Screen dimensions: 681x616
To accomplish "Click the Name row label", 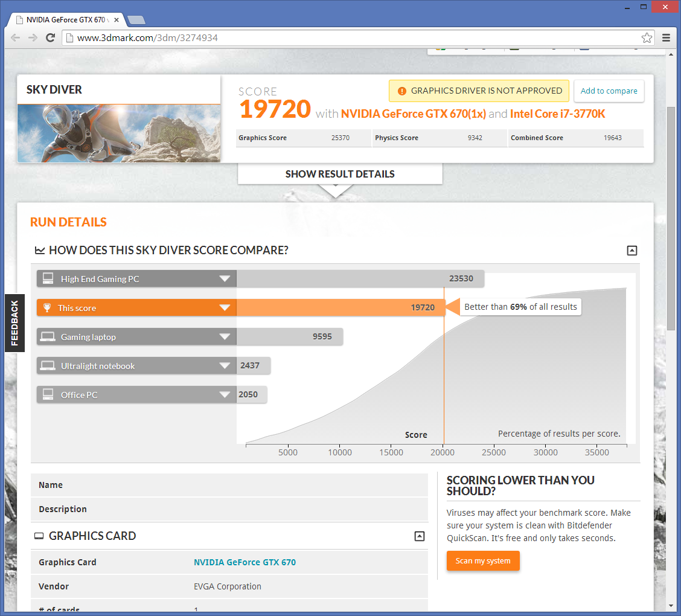I will pos(51,485).
